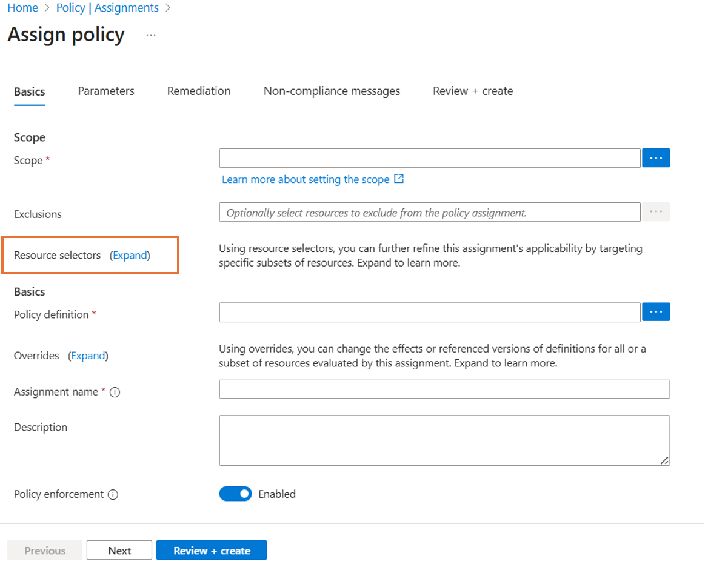The height and width of the screenshot is (573, 728).
Task: Click the blue Review + create button
Action: coord(212,550)
